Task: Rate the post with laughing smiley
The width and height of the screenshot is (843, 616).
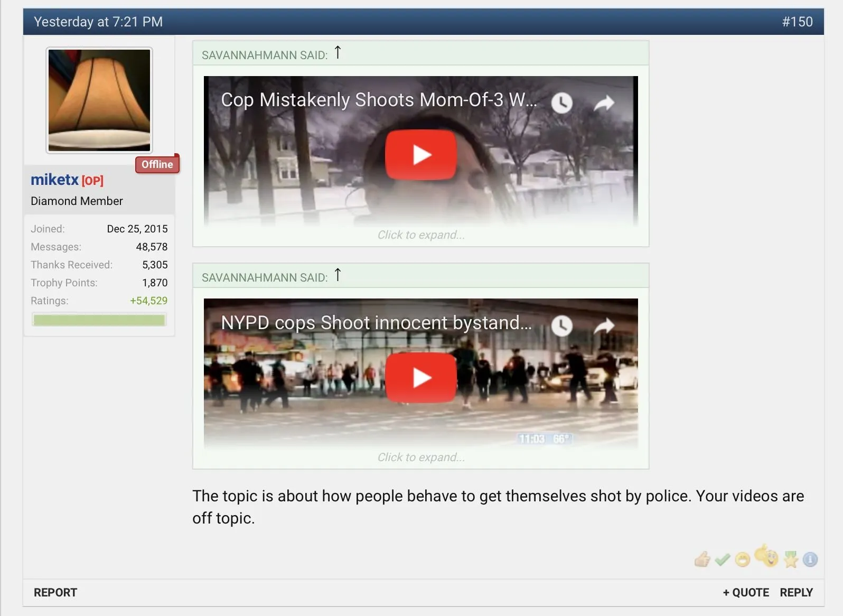Action: coord(742,559)
